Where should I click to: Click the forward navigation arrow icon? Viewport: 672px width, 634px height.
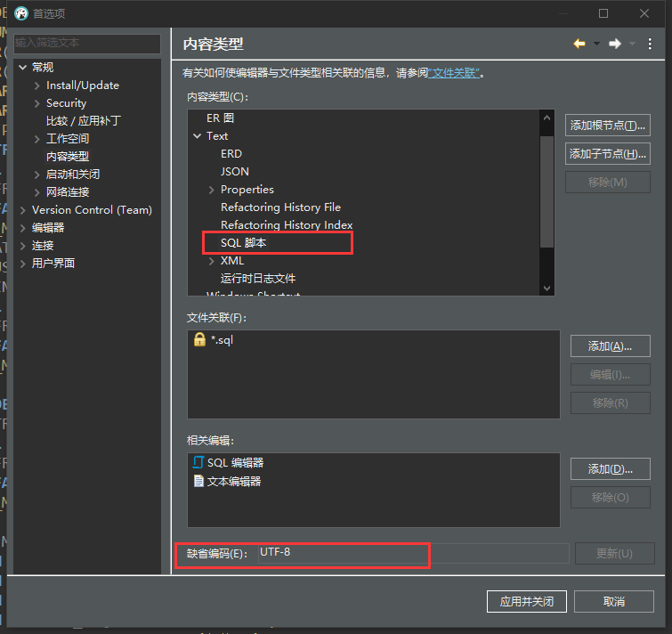point(615,44)
